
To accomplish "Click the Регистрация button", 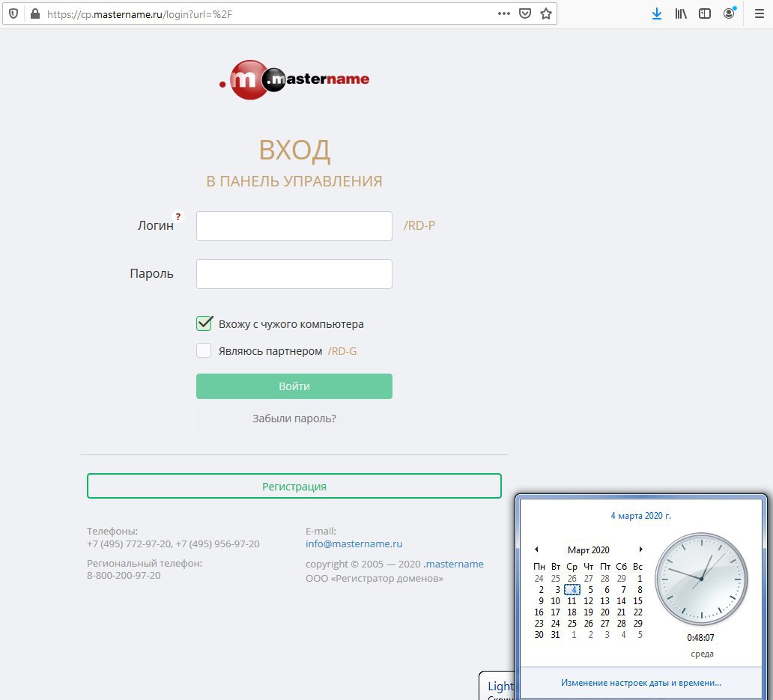I will [294, 486].
